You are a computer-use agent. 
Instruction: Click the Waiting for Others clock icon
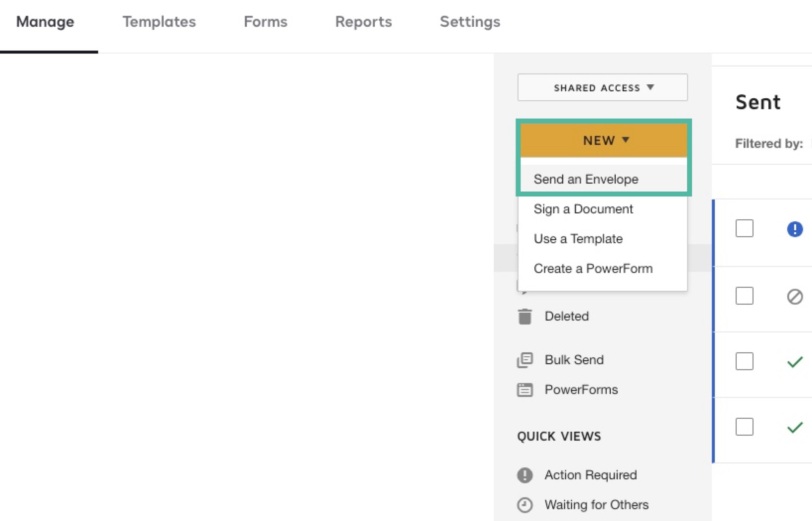tap(524, 505)
